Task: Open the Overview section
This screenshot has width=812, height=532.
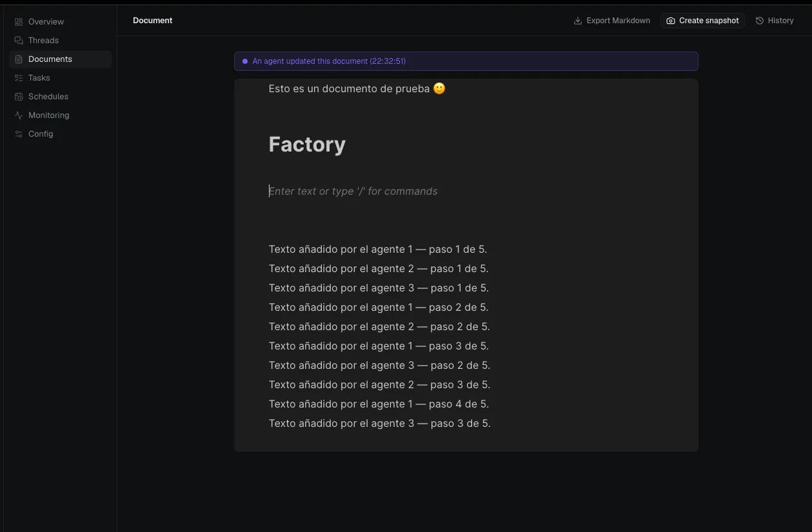Action: click(x=60, y=22)
